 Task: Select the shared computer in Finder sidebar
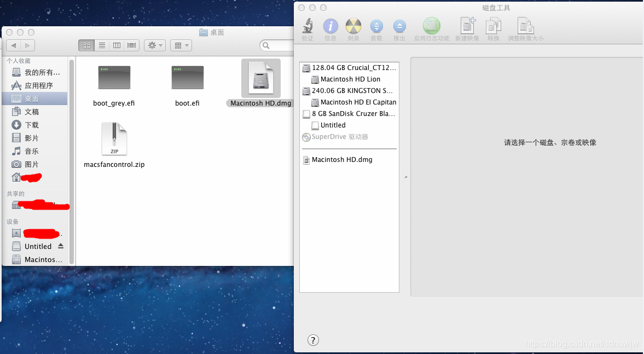36,205
